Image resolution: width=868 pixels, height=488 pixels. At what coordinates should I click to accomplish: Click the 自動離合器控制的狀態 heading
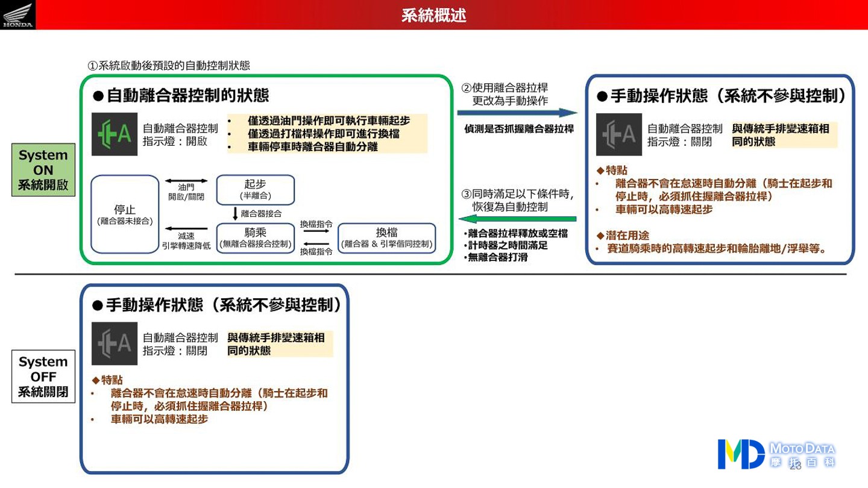point(187,95)
